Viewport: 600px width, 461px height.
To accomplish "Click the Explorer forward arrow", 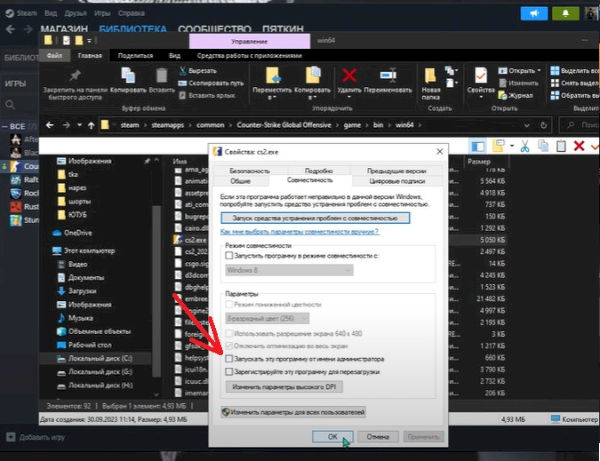I will coord(66,125).
